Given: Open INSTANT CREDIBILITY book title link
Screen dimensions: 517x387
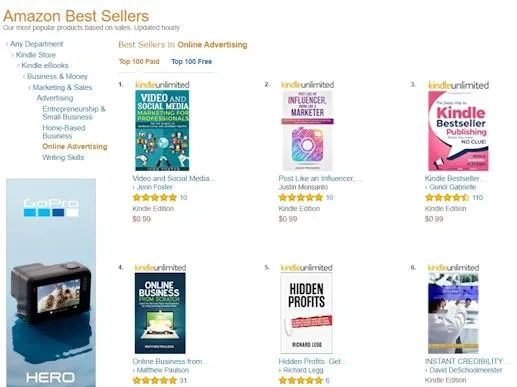Looking at the screenshot, I should pyautogui.click(x=464, y=361).
